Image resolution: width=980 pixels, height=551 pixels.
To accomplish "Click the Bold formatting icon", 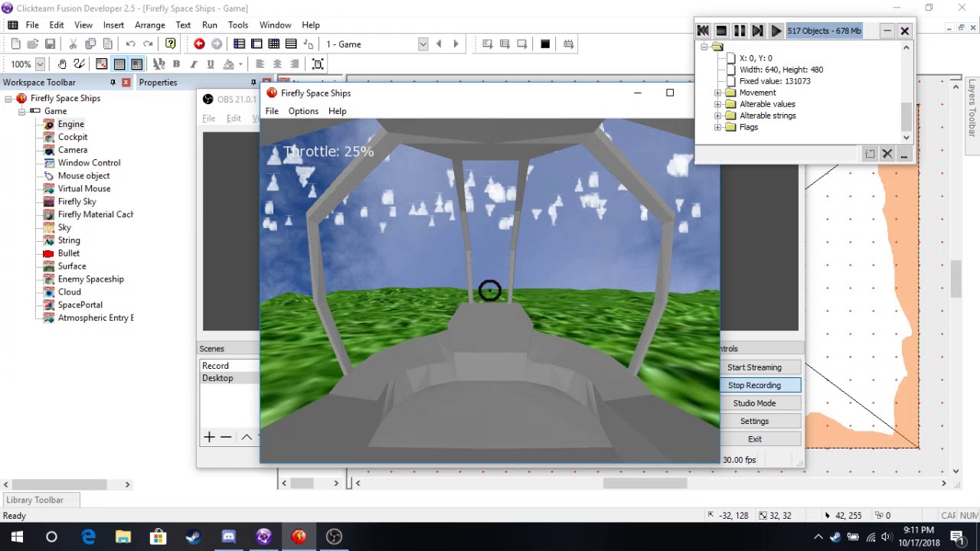I will 176,64.
